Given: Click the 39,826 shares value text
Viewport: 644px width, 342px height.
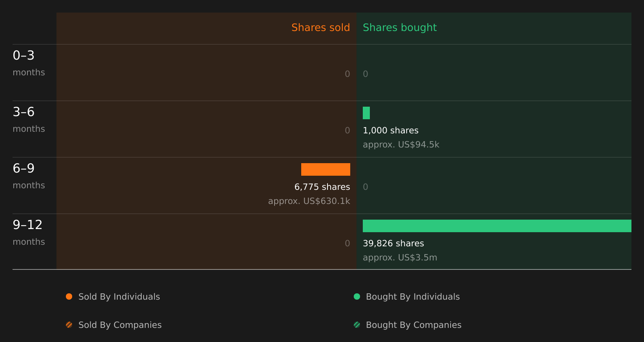Looking at the screenshot, I should [393, 244].
